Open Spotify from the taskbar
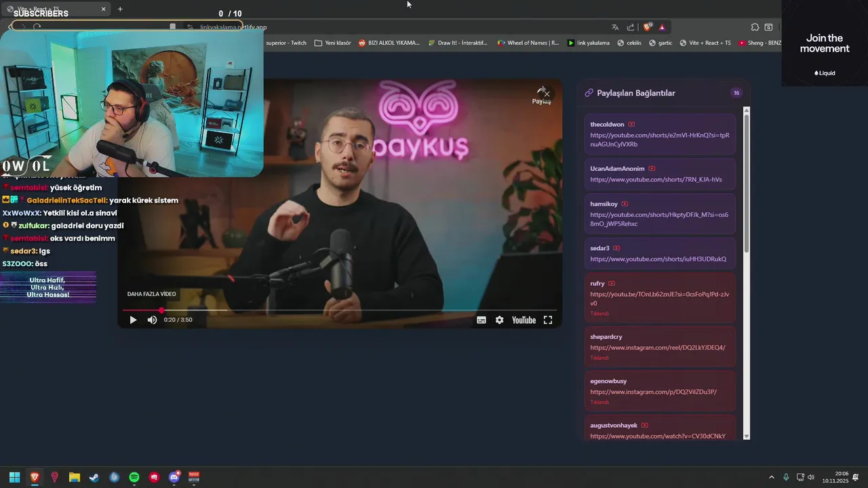The image size is (868, 488). (134, 477)
